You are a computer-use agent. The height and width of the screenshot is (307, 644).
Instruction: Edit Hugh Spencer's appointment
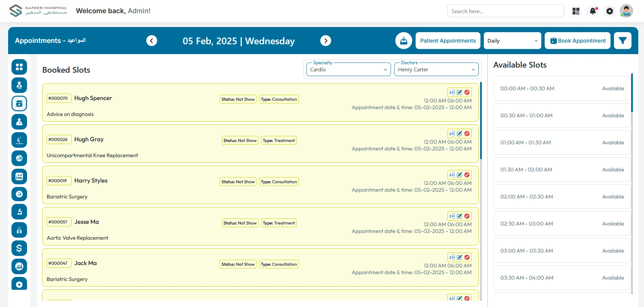460,92
